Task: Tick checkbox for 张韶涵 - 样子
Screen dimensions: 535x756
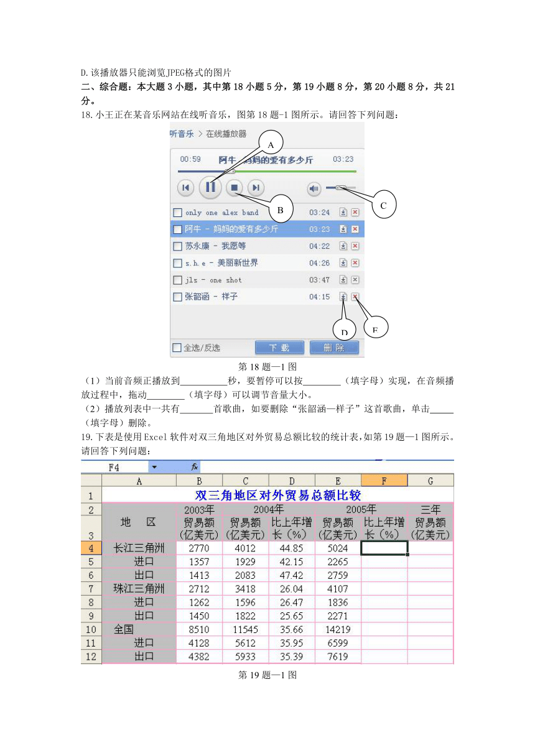Action: [x=177, y=297]
